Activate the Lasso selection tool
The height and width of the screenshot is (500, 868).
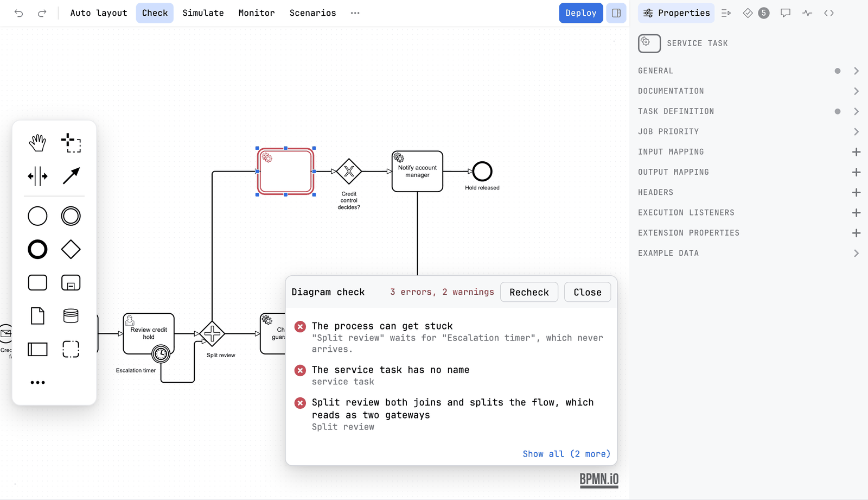click(71, 143)
